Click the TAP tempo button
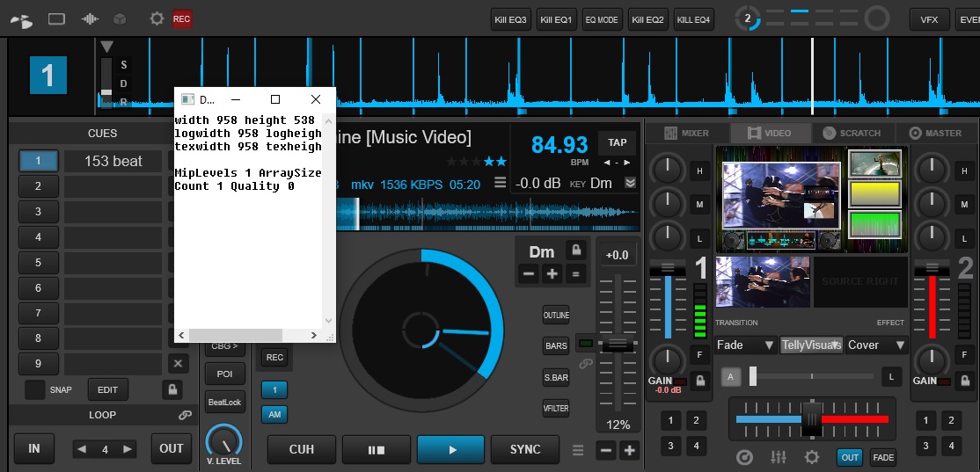This screenshot has height=472, width=980. [618, 142]
